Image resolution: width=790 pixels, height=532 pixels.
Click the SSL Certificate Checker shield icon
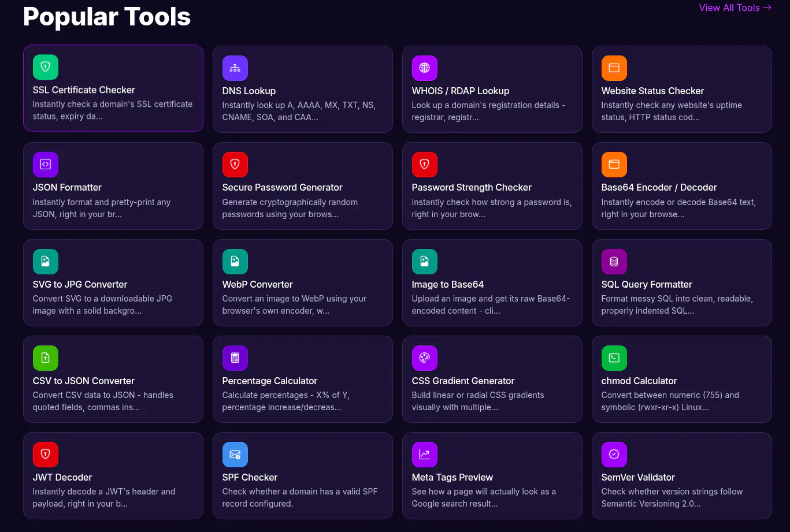tap(46, 67)
